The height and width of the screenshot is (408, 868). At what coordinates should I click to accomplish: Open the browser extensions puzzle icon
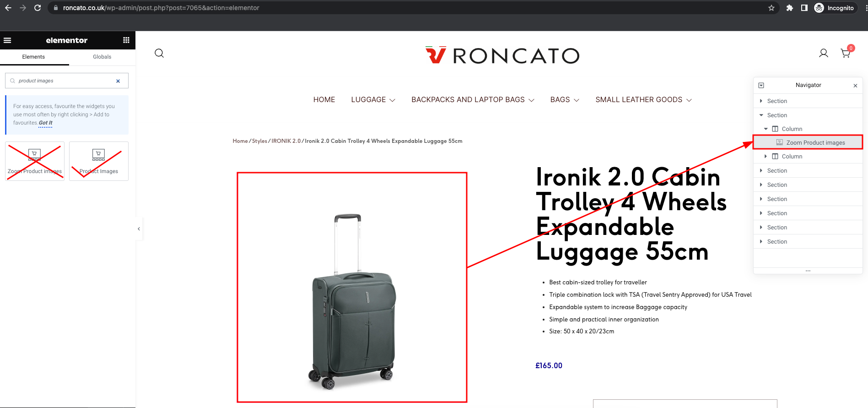point(790,8)
